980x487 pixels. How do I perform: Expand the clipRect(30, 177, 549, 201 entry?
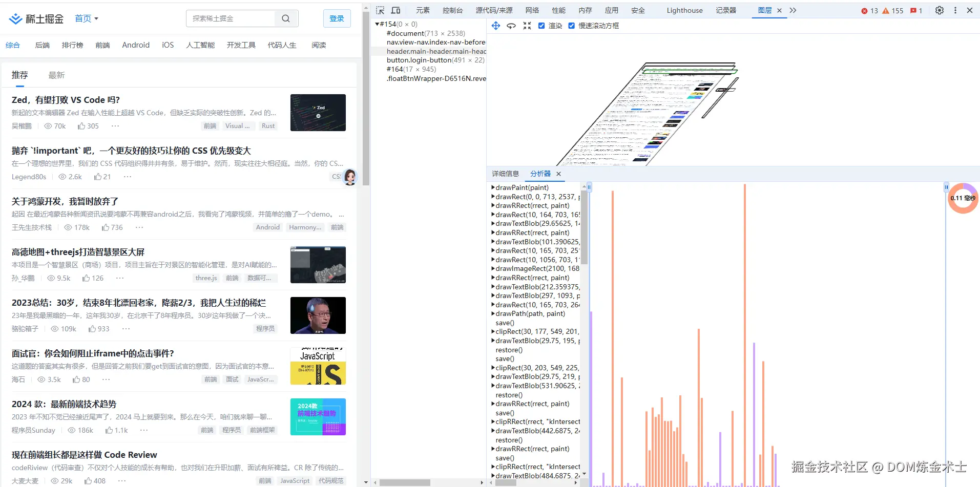pos(493,331)
